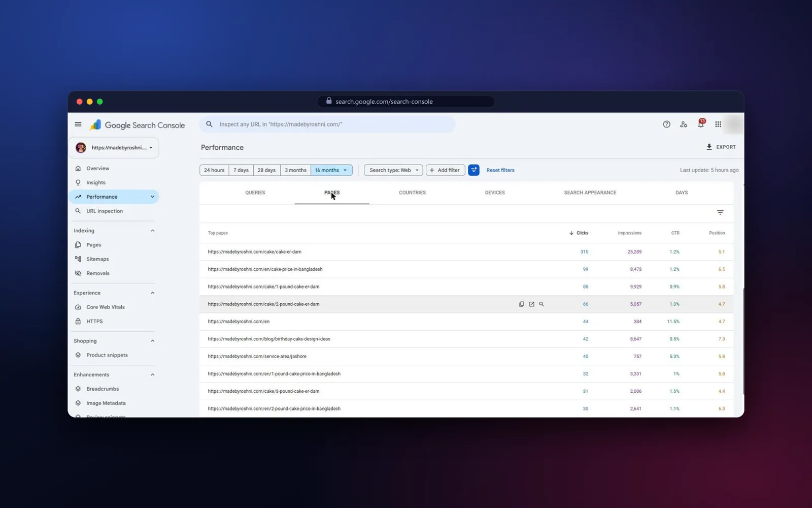Collapse the Enhancements section
Screen dimensions: 812x508
[152, 375]
